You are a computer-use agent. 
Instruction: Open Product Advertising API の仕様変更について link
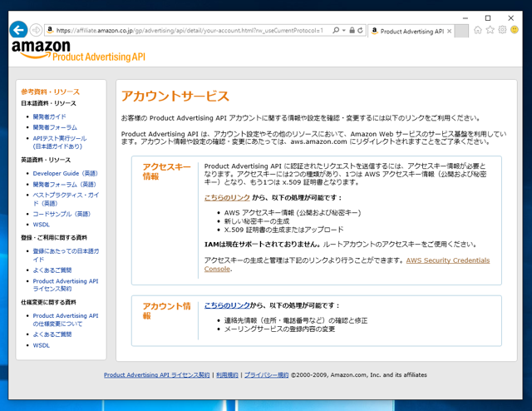pos(66,319)
